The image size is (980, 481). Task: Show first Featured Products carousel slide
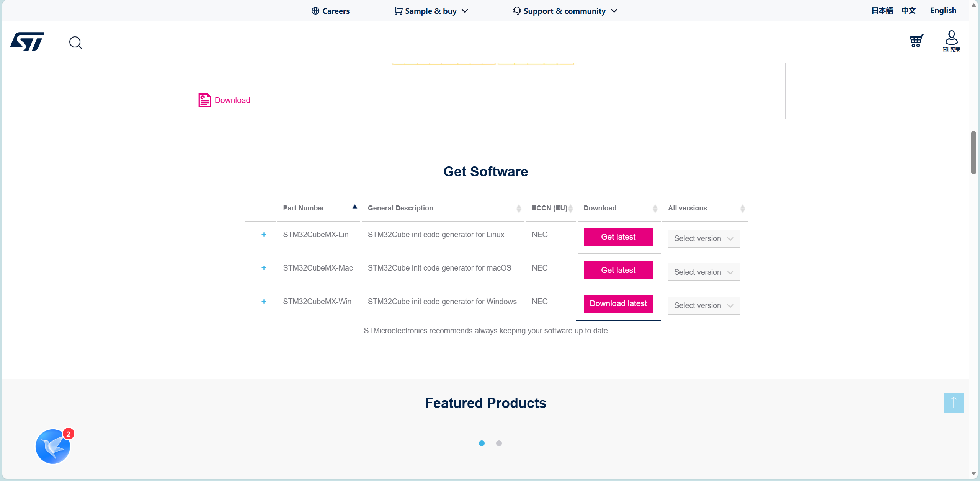(482, 443)
